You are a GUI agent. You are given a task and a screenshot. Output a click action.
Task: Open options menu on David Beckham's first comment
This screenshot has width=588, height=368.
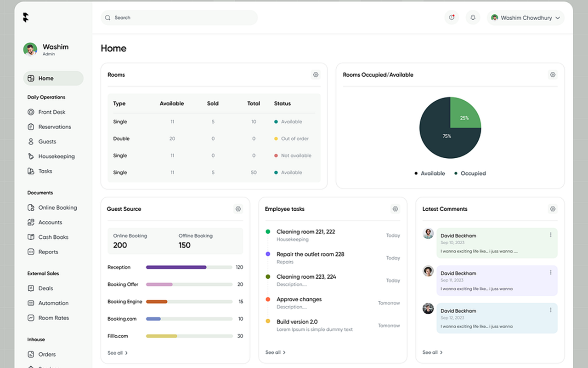(551, 235)
